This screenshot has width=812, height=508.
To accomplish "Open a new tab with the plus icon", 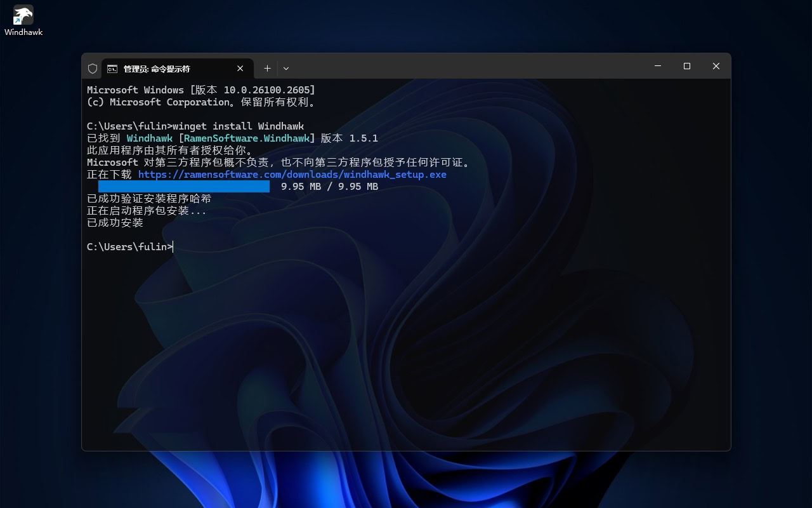I will coord(267,68).
